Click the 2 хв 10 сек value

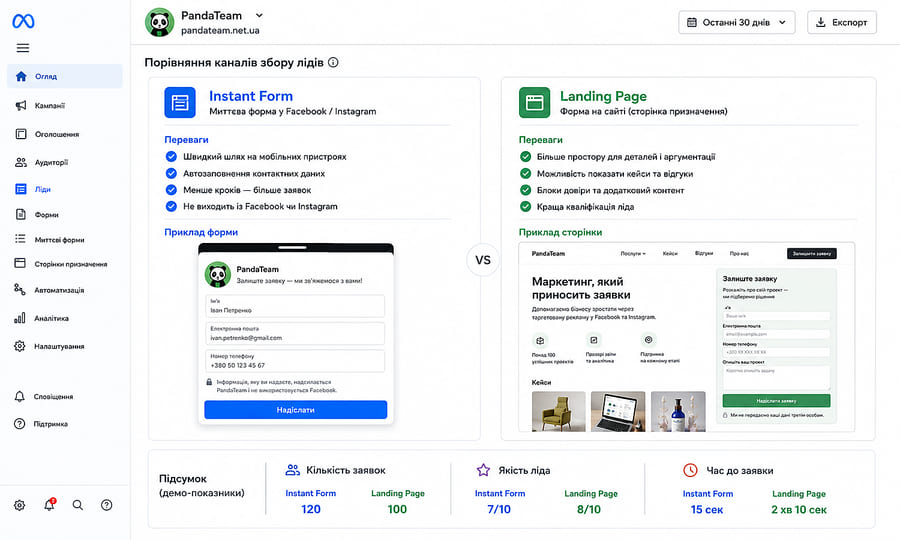click(799, 510)
